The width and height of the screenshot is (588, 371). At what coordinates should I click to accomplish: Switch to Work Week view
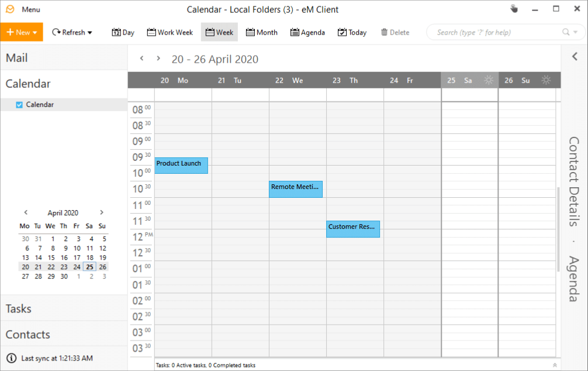pos(170,32)
